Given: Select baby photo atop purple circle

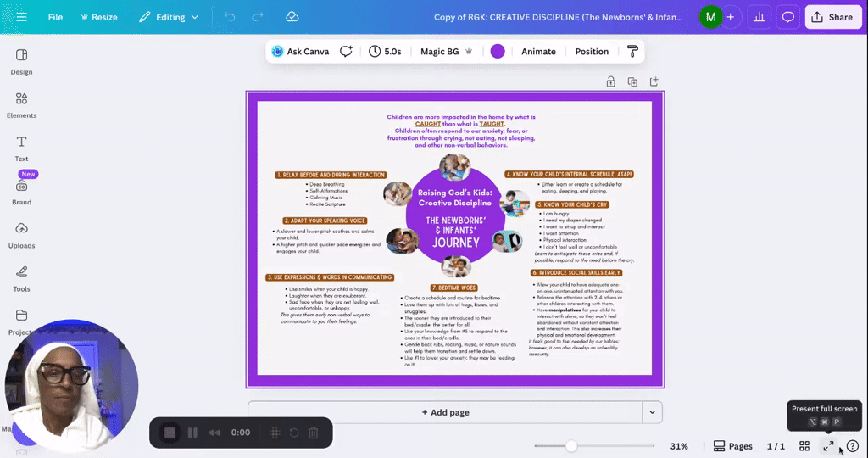Looking at the screenshot, I should pyautogui.click(x=455, y=167).
